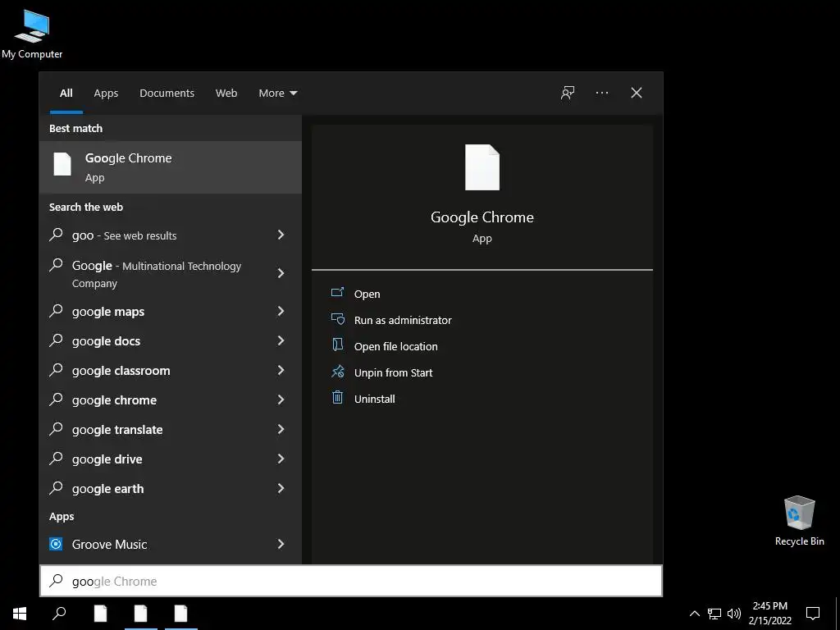Click the Groove Music app icon

56,544
